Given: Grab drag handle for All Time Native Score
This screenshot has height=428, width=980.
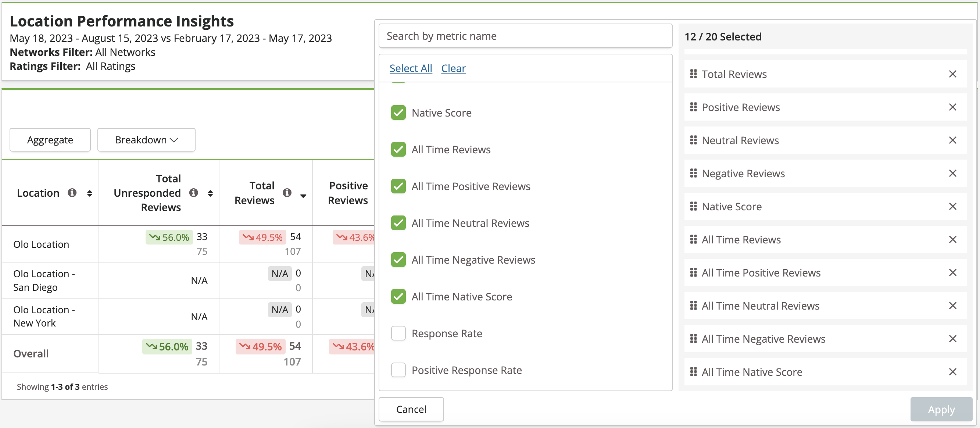Looking at the screenshot, I should (x=693, y=372).
